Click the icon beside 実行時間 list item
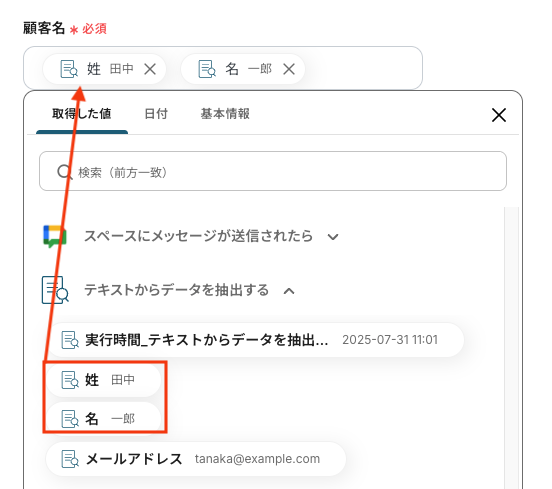 tap(70, 340)
